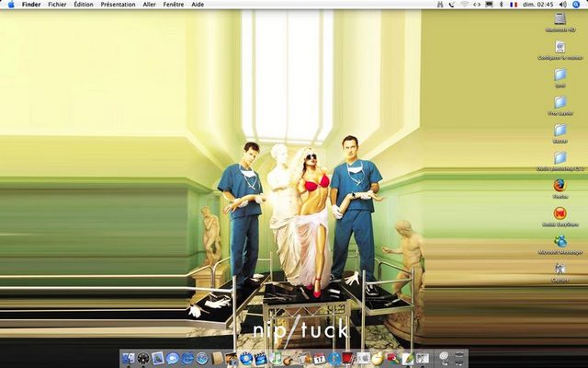
Task: Open iPhoto from the Dock
Action: coord(232,358)
